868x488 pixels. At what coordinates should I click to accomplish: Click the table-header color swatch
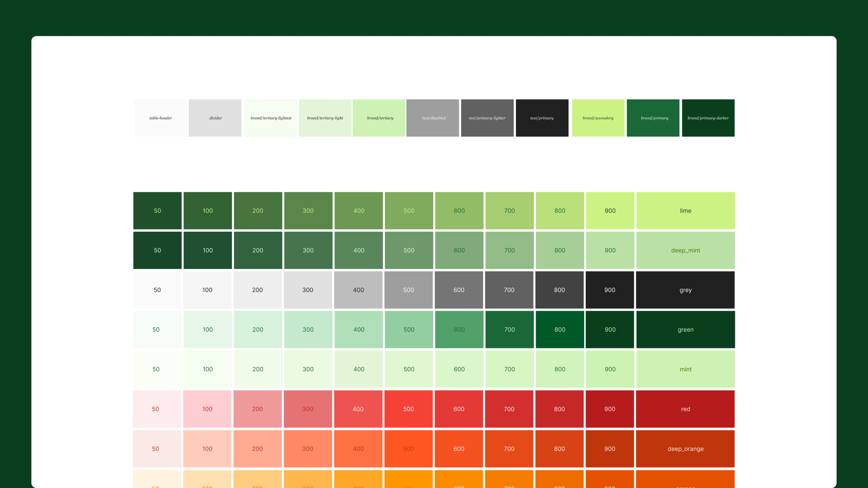pos(160,118)
